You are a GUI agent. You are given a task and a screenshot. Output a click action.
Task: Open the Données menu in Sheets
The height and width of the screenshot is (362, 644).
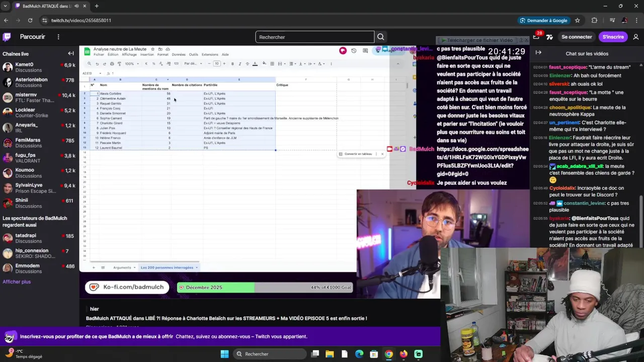[179, 54]
